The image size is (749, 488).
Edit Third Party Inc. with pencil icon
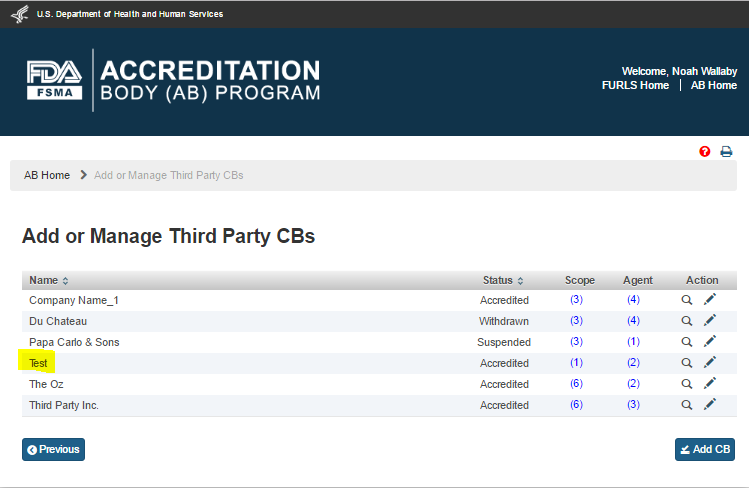point(710,405)
